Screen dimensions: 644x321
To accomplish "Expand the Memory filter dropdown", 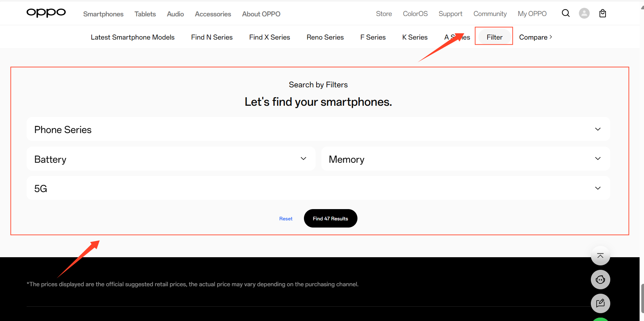I will pos(465,159).
